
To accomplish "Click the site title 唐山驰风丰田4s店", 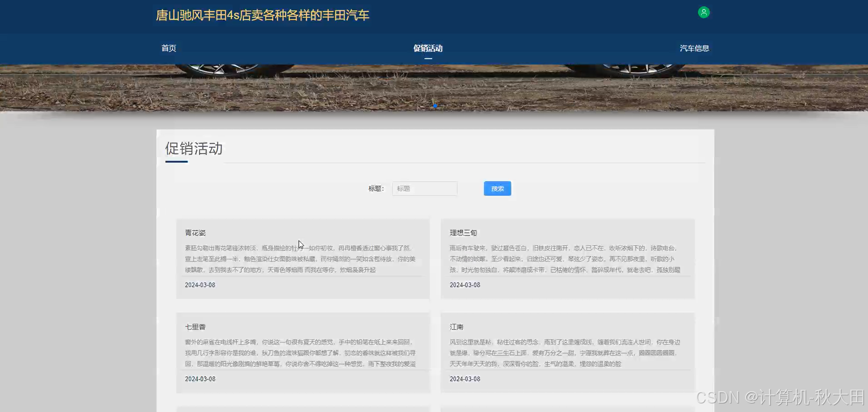I will (x=262, y=15).
